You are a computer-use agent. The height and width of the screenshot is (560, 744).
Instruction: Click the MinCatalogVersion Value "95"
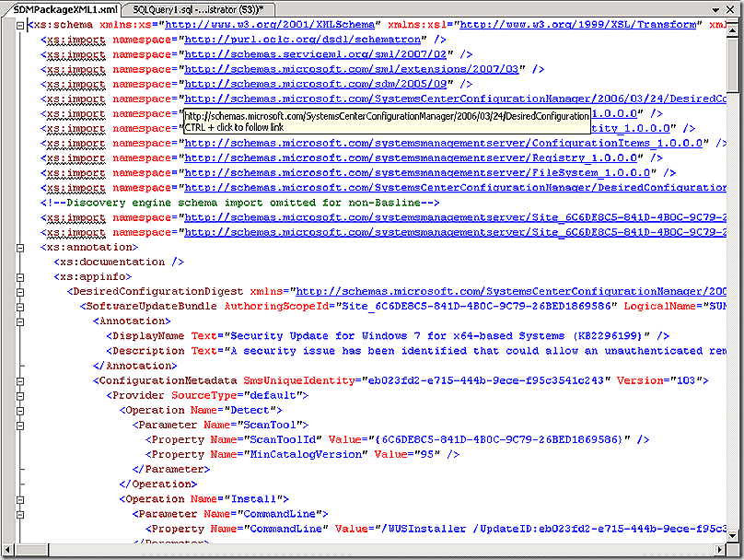pyautogui.click(x=427, y=455)
